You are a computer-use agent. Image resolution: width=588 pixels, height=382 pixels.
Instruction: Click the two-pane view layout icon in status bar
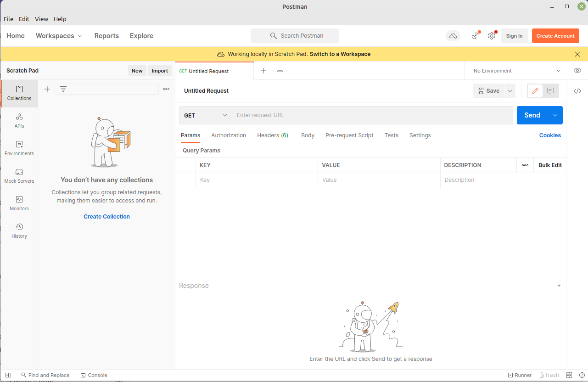click(x=570, y=375)
